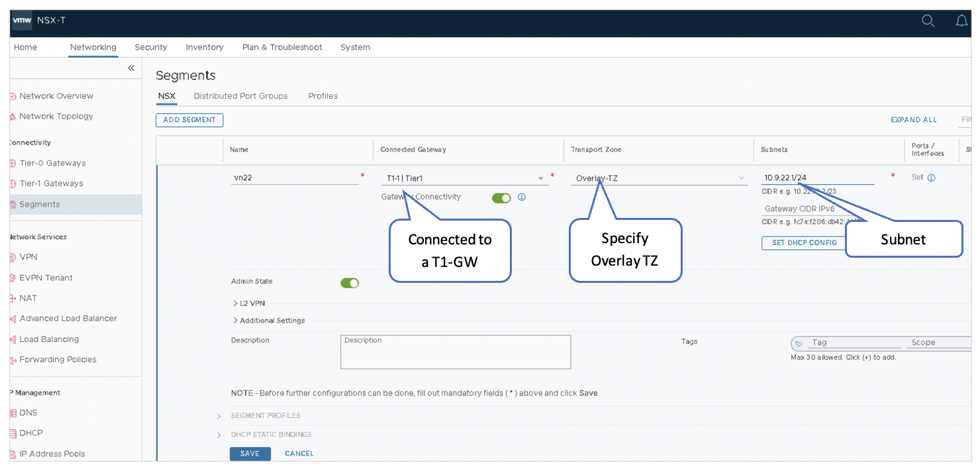This screenshot has height=473, width=980.
Task: Click the Network Topology icon
Action: (13, 117)
